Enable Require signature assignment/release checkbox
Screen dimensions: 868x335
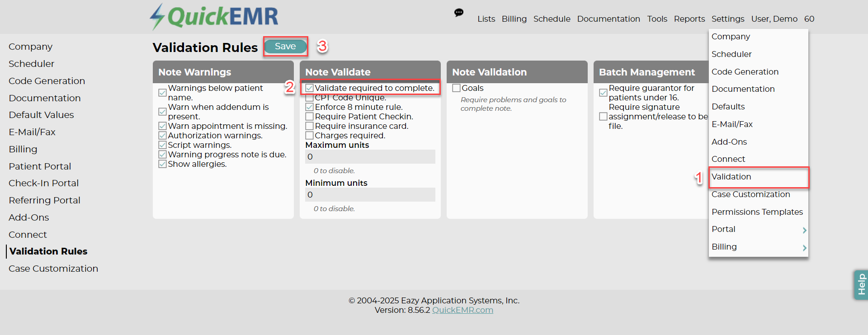coord(603,117)
